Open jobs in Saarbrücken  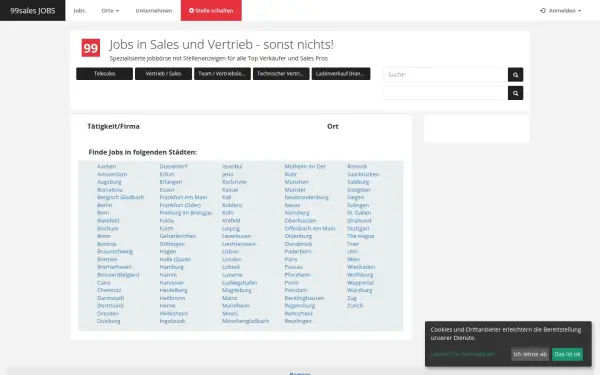pos(363,174)
